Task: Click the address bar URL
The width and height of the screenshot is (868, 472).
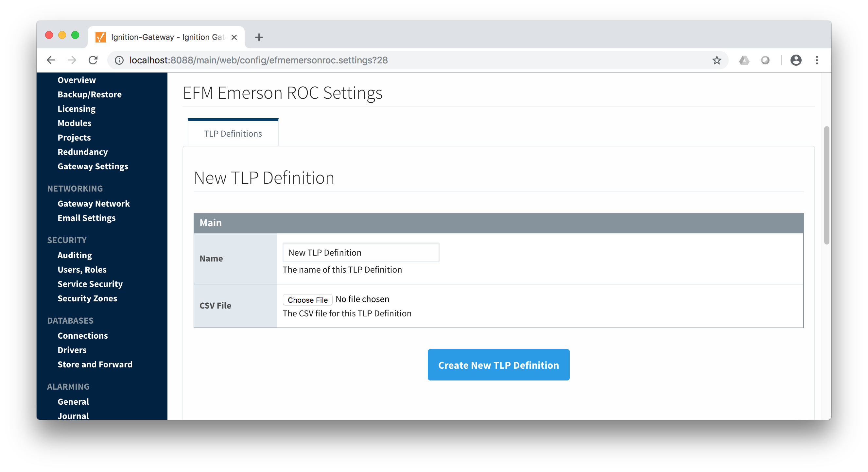Action: tap(258, 60)
